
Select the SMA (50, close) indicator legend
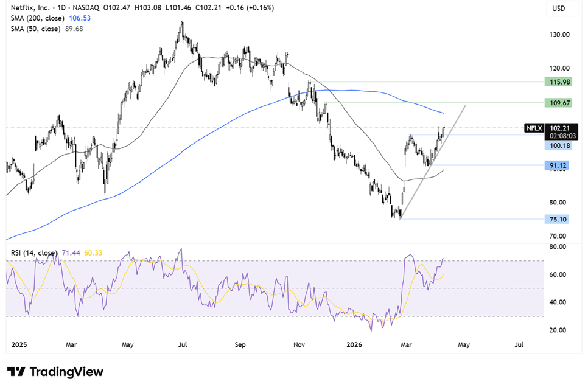[34, 29]
